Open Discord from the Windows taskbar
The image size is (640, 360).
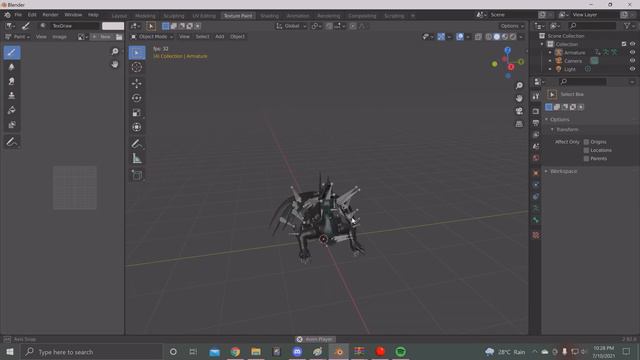pos(297,351)
